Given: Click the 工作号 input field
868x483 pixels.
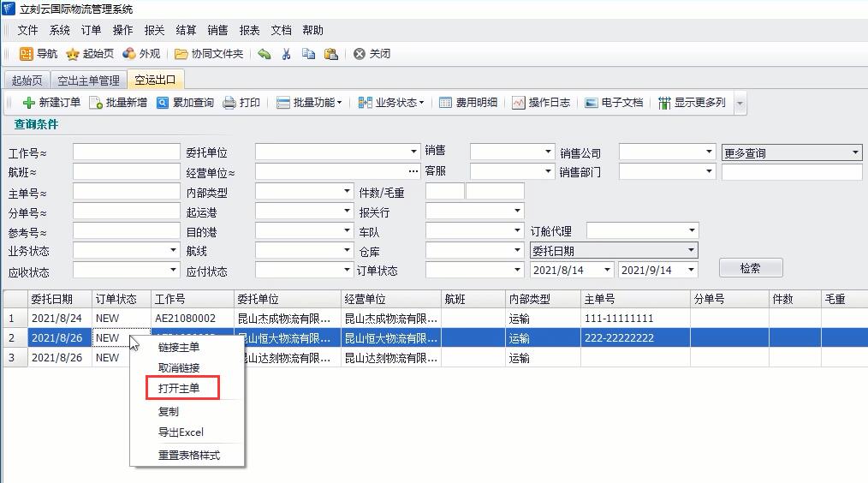Looking at the screenshot, I should pos(126,152).
